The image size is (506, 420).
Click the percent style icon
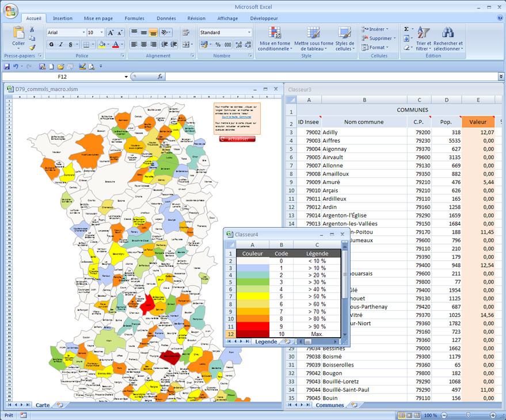pyautogui.click(x=218, y=44)
